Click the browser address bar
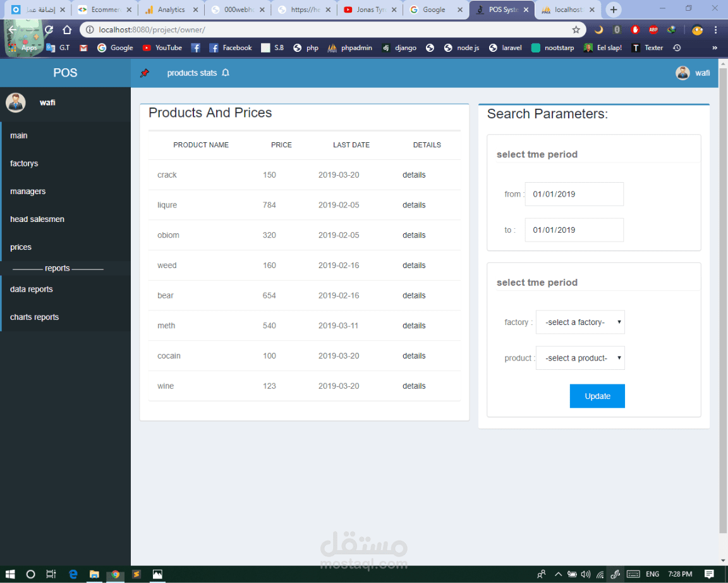Viewport: 728px width, 583px height. point(333,30)
